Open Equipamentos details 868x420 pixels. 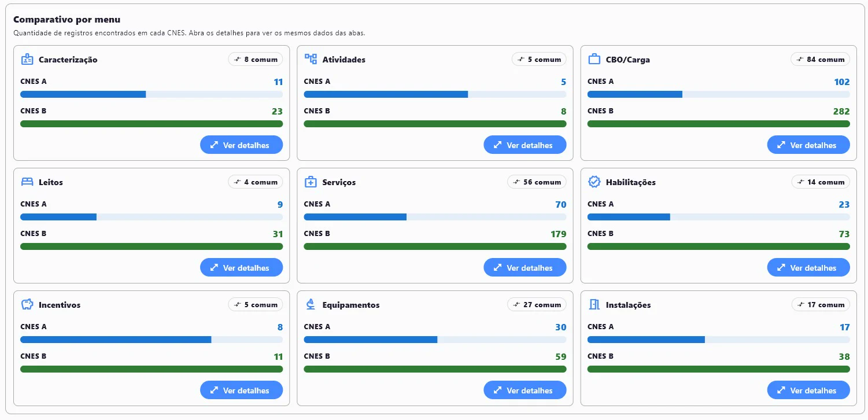[525, 390]
